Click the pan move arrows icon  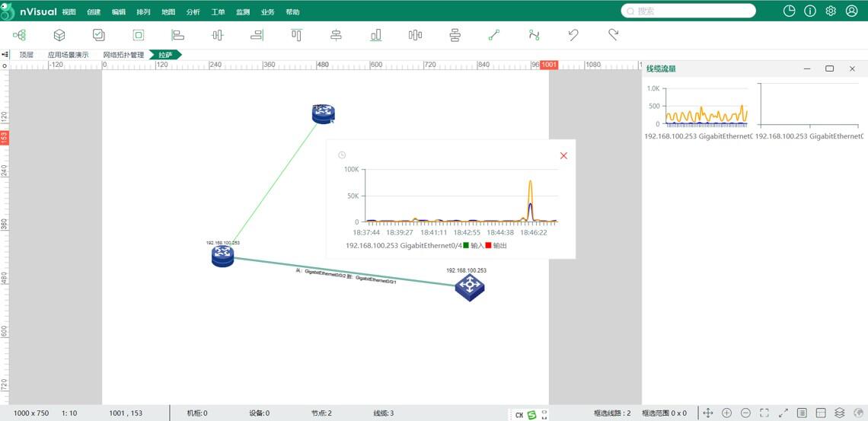pyautogui.click(x=707, y=413)
